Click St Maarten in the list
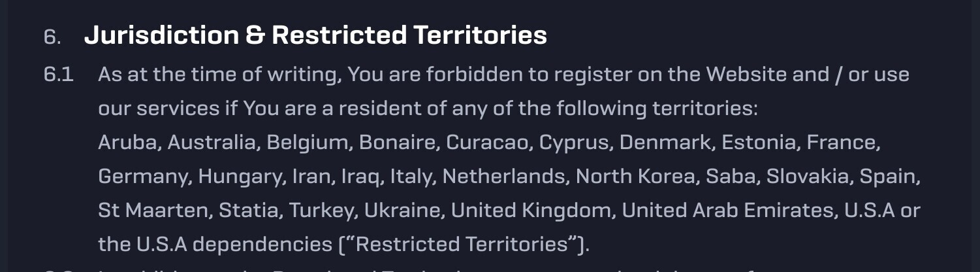This screenshot has width=980, height=272. click(155, 211)
